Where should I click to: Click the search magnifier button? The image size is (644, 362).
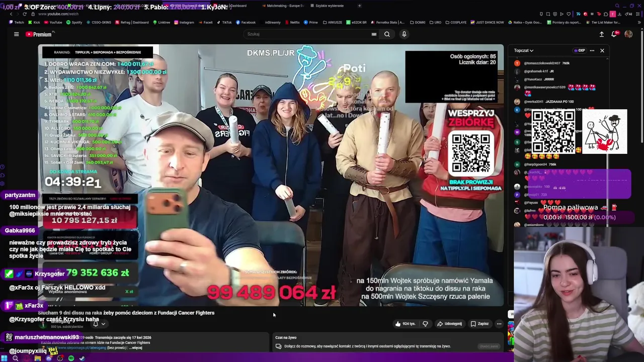pyautogui.click(x=387, y=34)
